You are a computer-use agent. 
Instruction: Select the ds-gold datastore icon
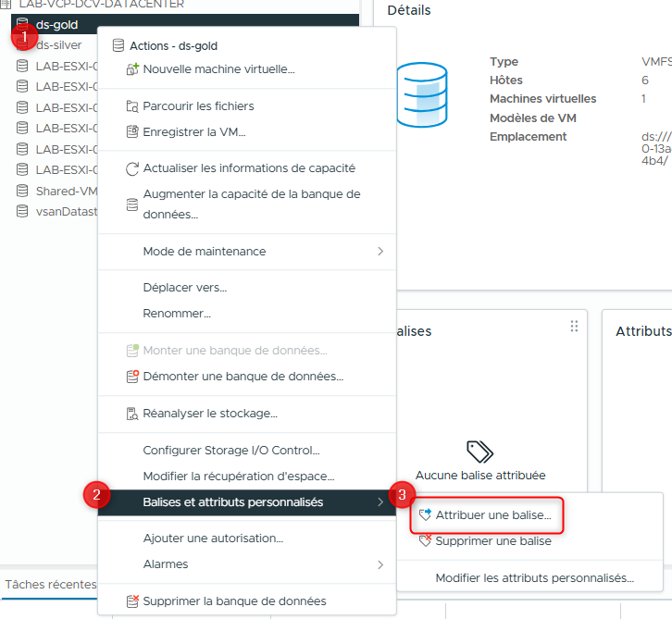[x=22, y=24]
